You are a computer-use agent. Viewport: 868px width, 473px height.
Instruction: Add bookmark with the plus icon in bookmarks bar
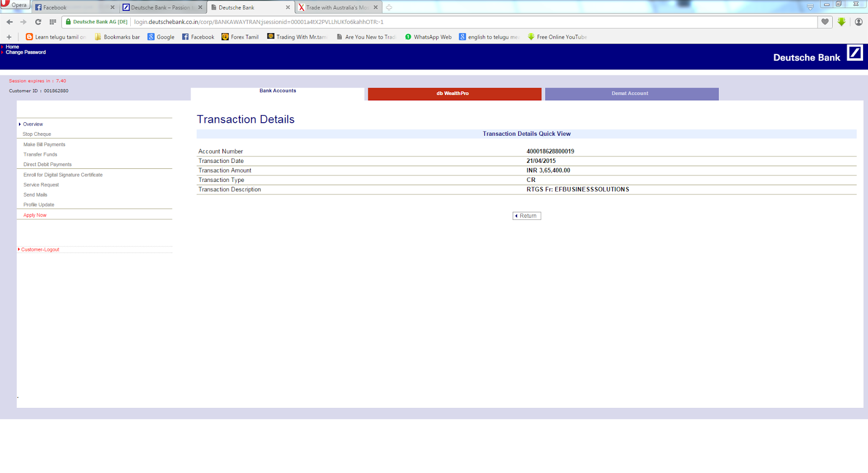pyautogui.click(x=9, y=37)
